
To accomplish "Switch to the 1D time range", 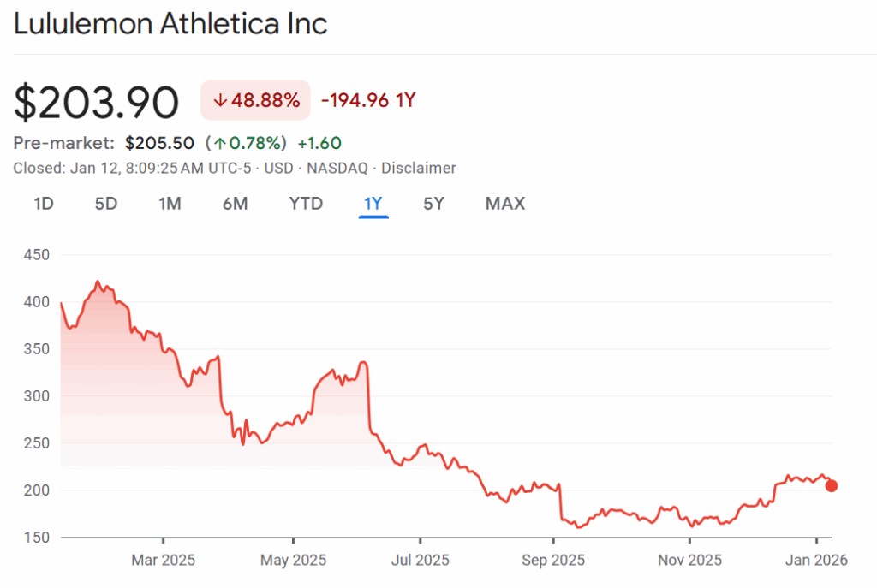I will click(x=44, y=204).
